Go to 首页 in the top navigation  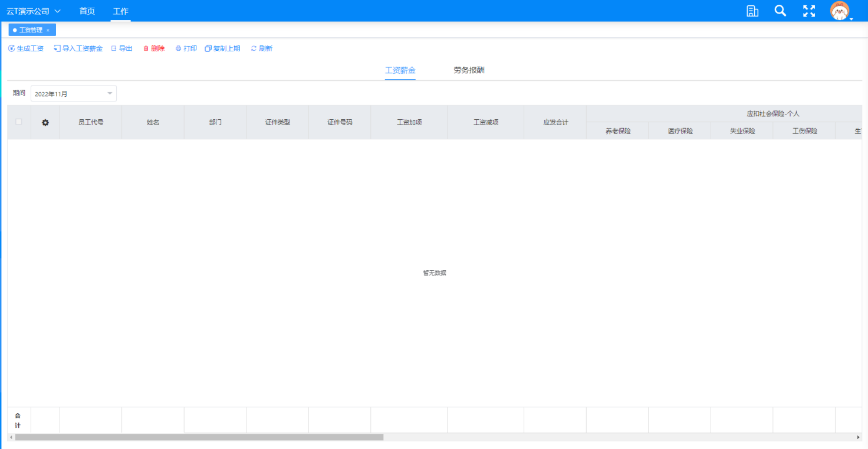[87, 11]
